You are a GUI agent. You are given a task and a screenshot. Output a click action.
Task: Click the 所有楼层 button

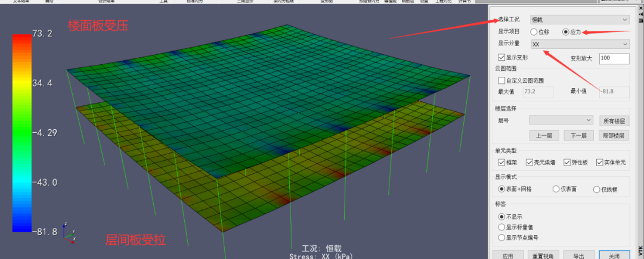pyautogui.click(x=614, y=121)
